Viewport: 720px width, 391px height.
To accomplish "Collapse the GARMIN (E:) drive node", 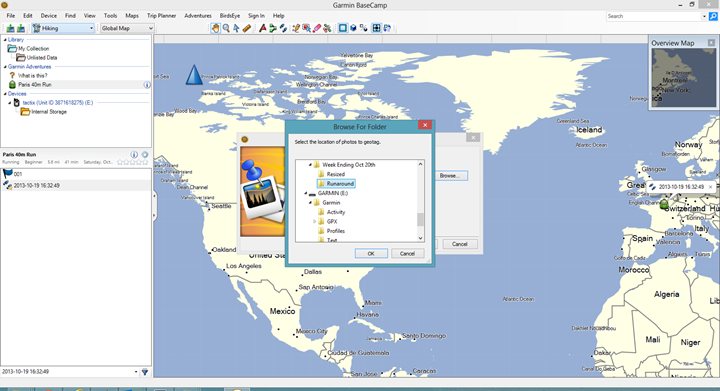I will 305,193.
